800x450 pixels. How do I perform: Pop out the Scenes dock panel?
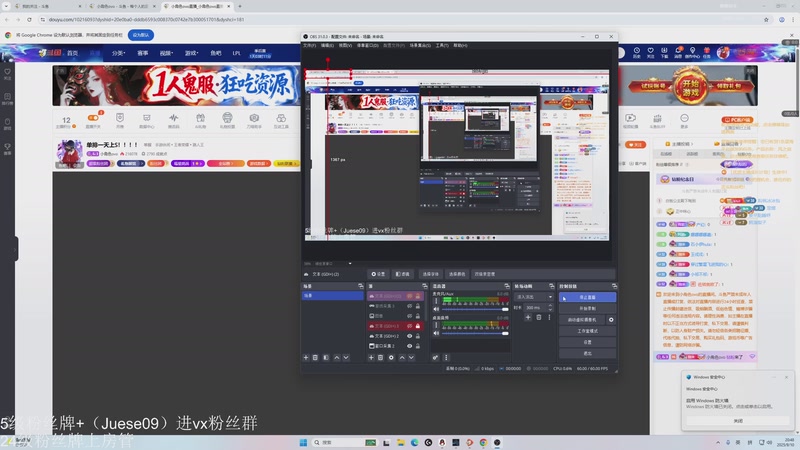(x=361, y=286)
